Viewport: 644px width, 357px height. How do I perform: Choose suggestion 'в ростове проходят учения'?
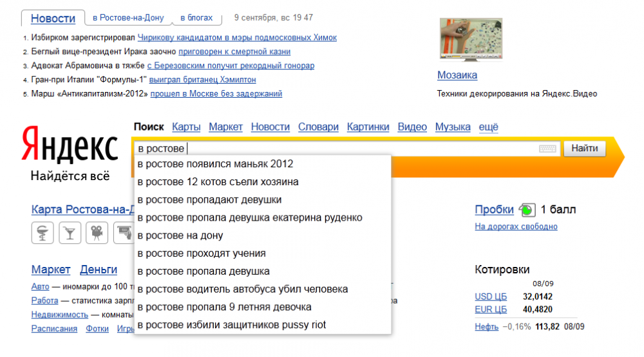pyautogui.click(x=263, y=253)
